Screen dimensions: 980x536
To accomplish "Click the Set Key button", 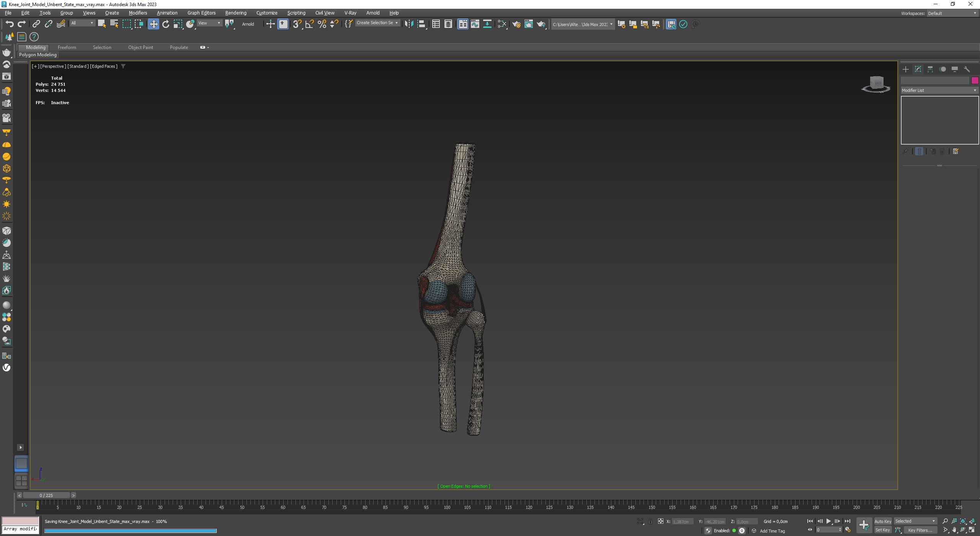I will pos(882,530).
